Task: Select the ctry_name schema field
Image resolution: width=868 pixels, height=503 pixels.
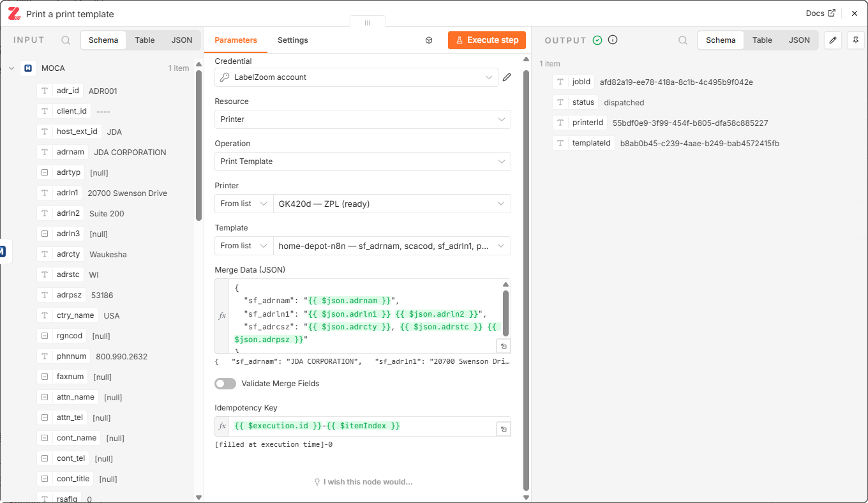Action: point(68,316)
